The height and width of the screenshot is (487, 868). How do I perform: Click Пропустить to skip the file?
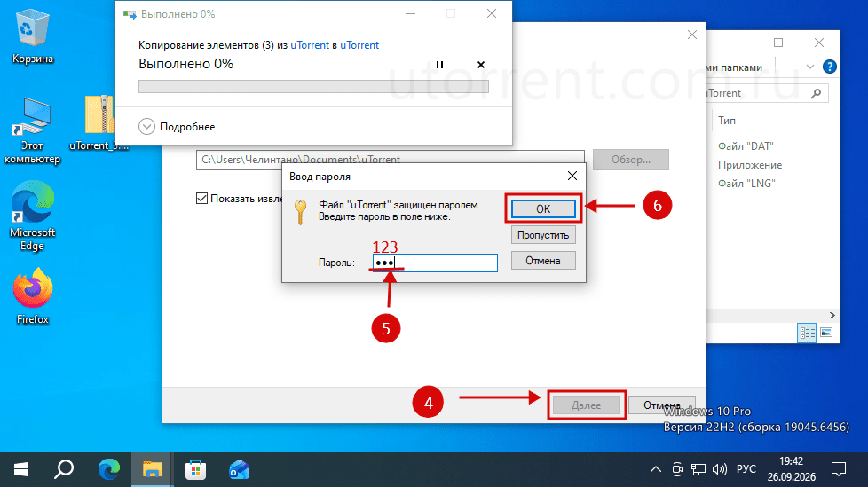(543, 235)
